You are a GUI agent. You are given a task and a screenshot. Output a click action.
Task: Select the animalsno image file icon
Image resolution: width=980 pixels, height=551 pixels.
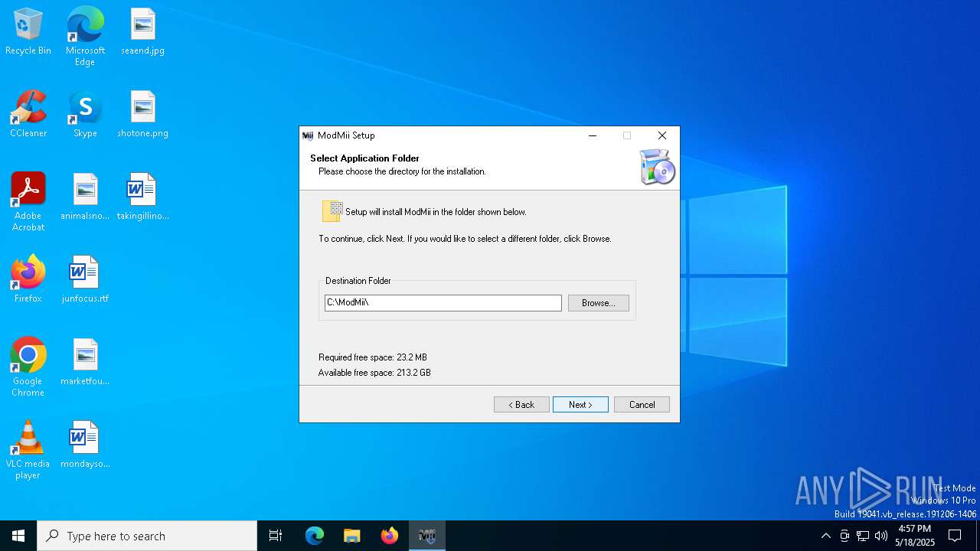click(85, 197)
